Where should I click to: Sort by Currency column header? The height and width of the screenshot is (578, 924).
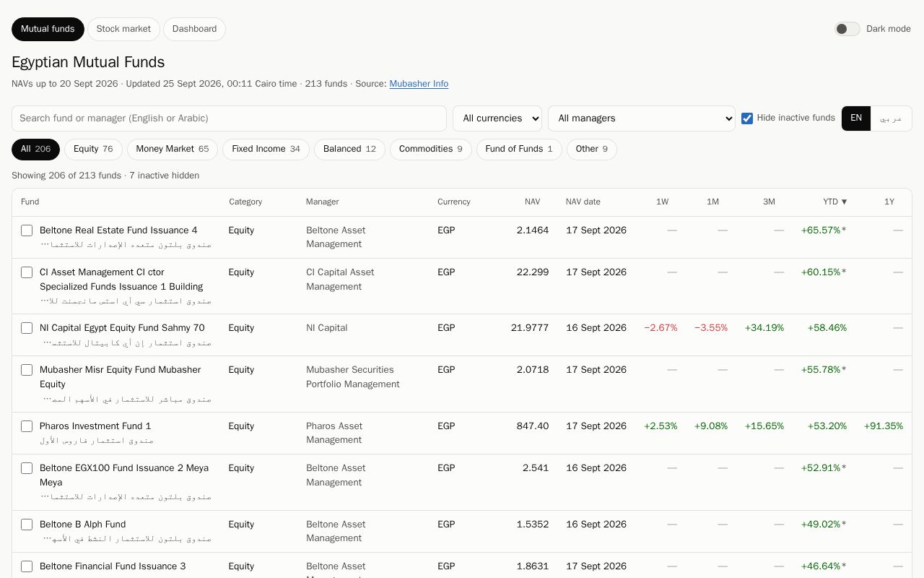[453, 202]
